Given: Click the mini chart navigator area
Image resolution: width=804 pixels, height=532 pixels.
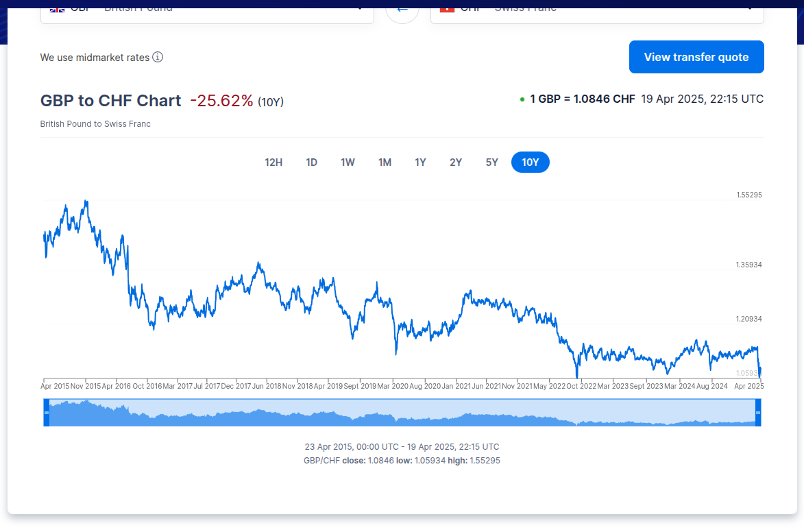Looking at the screenshot, I should (402, 413).
